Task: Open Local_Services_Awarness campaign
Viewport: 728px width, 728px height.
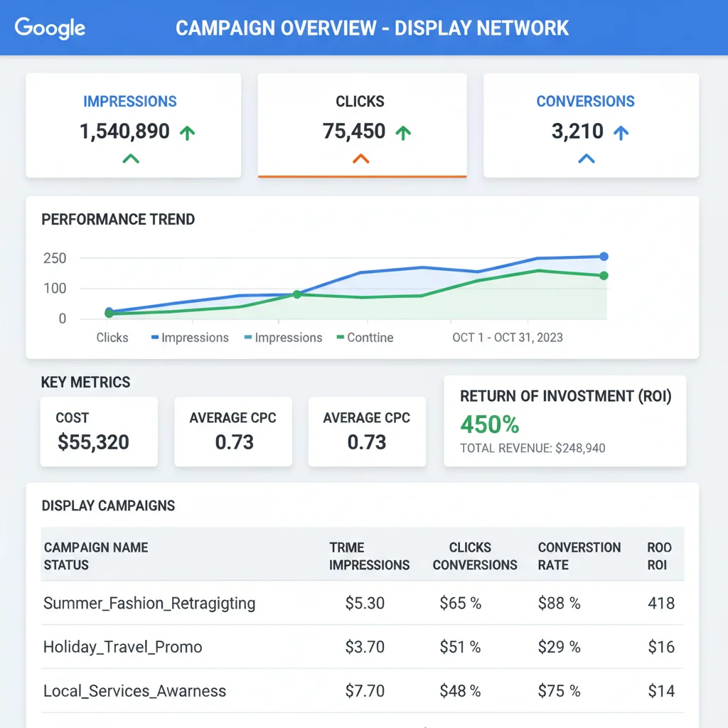Action: click(134, 691)
